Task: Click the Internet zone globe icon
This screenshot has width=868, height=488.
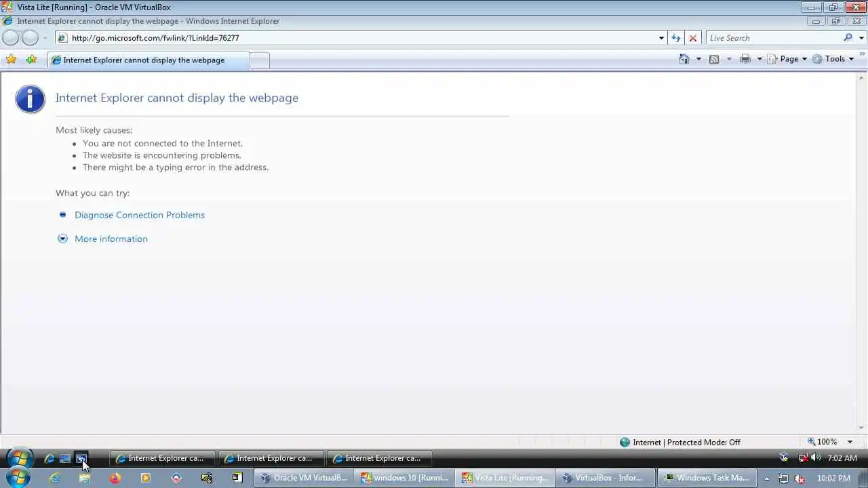Action: [625, 442]
